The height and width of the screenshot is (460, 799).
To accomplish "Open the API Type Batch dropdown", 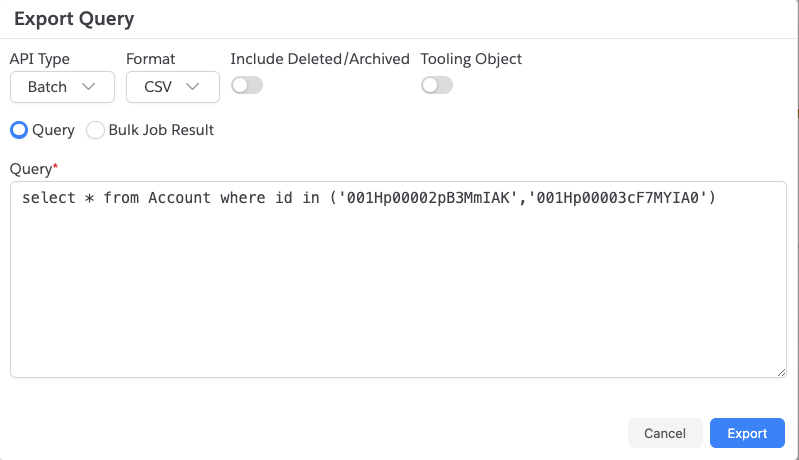I will tap(62, 87).
